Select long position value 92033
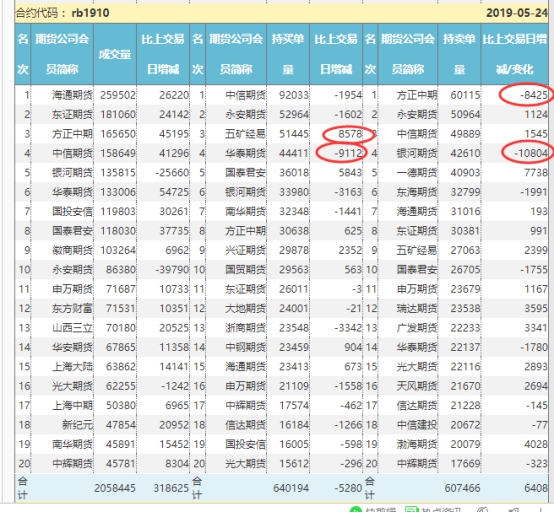The width and height of the screenshot is (554, 513). click(294, 95)
